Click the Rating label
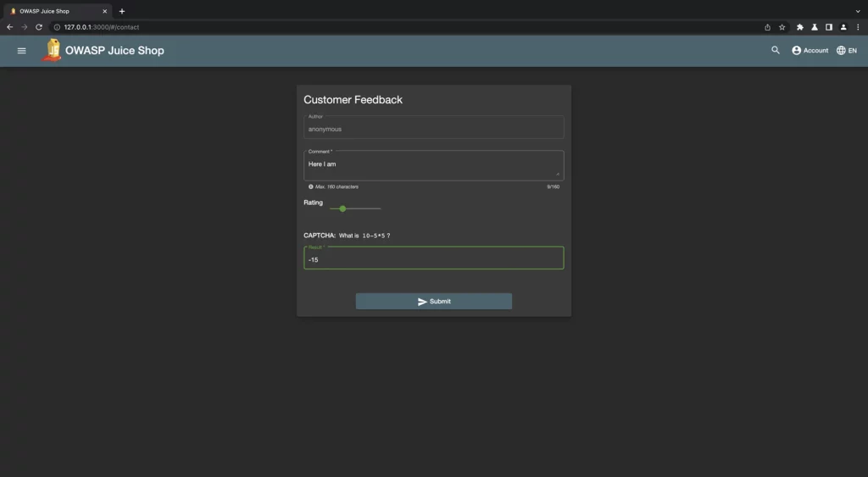Viewport: 868px width, 477px height. (x=313, y=202)
